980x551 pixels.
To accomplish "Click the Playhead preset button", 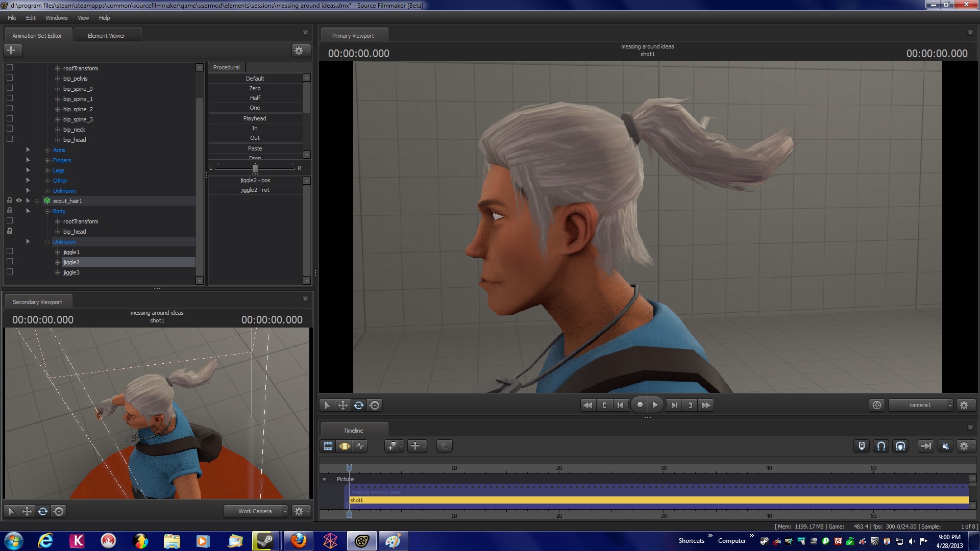I will (255, 118).
